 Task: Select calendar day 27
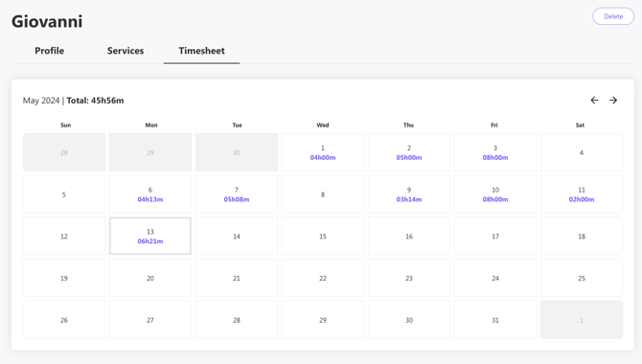pos(150,320)
